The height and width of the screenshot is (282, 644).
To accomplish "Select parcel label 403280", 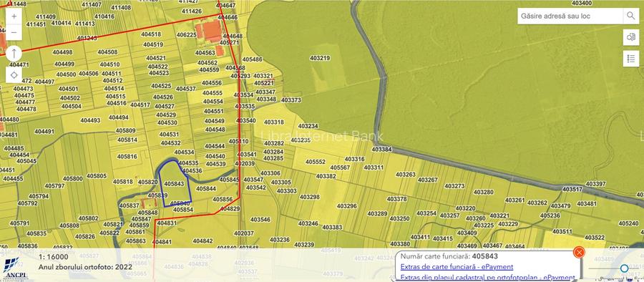I will click(484, 192).
